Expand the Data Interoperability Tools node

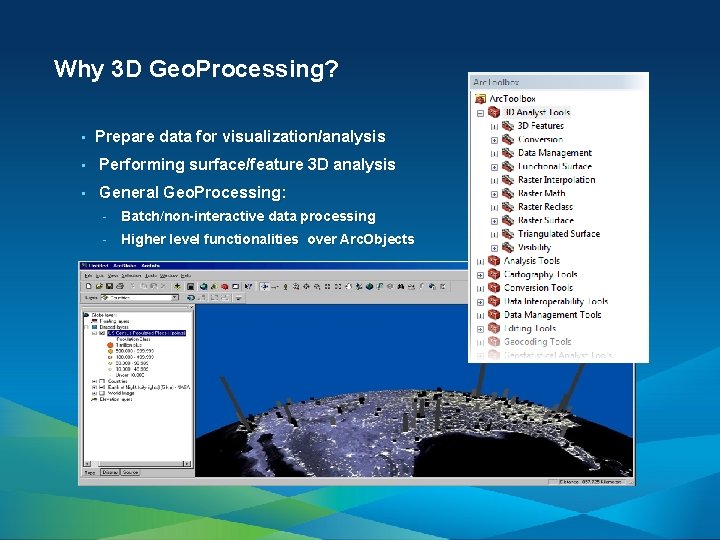pyautogui.click(x=480, y=302)
